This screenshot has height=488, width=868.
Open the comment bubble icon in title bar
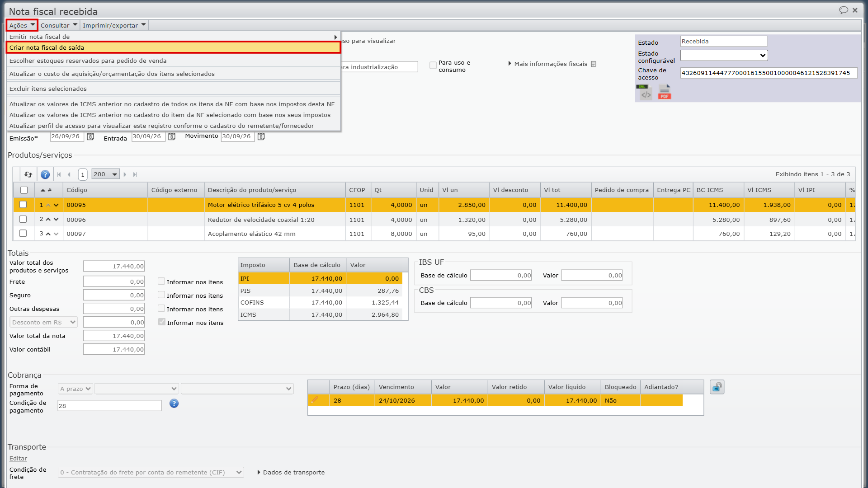[844, 10]
